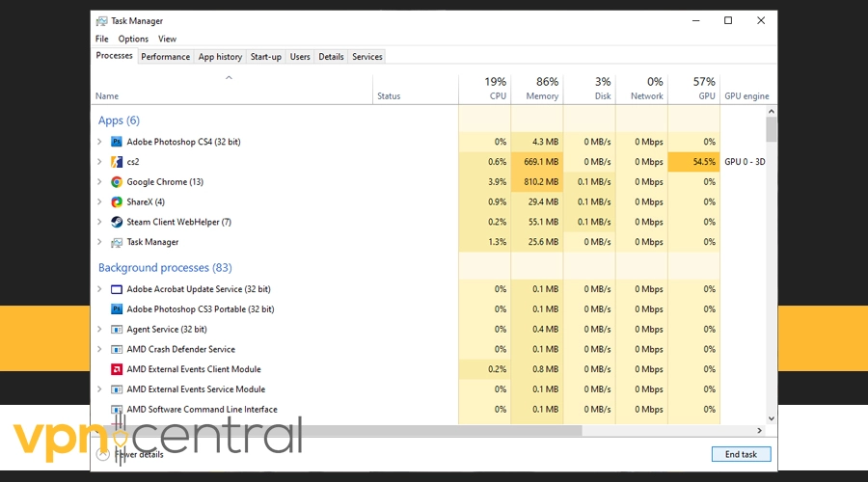Screen dimensions: 868x482
Task: Sort by the Name column header
Action: pyautogui.click(x=231, y=89)
